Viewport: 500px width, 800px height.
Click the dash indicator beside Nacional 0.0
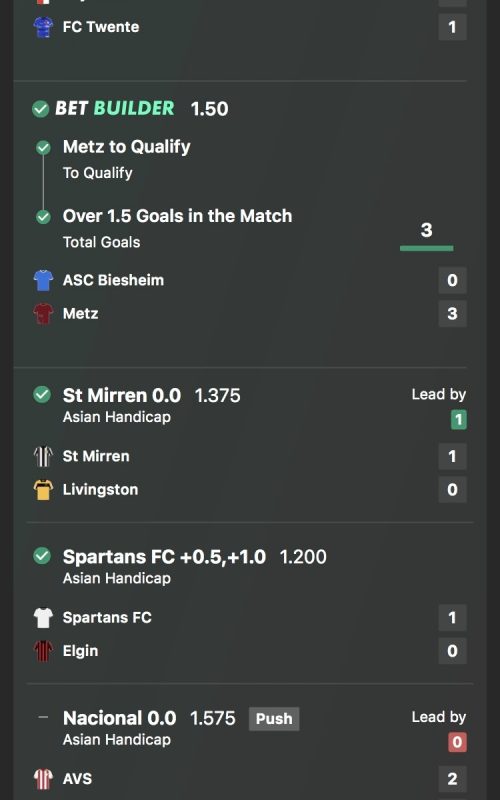tap(43, 717)
